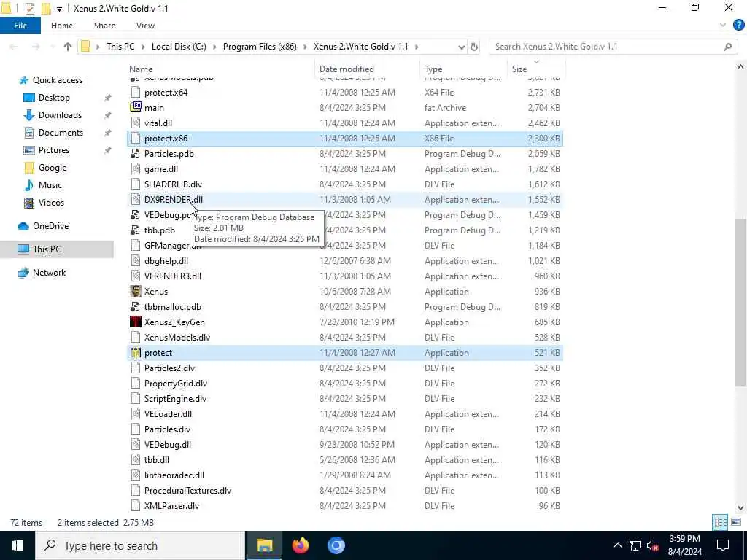
Task: Launch Firefox from the taskbar
Action: (300, 545)
